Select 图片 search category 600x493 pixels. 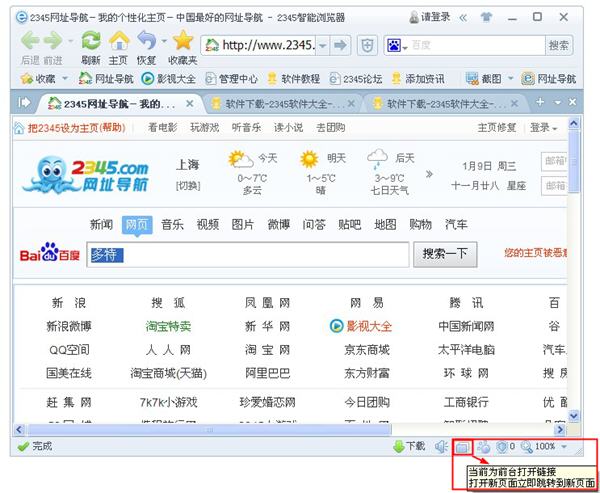tap(243, 224)
